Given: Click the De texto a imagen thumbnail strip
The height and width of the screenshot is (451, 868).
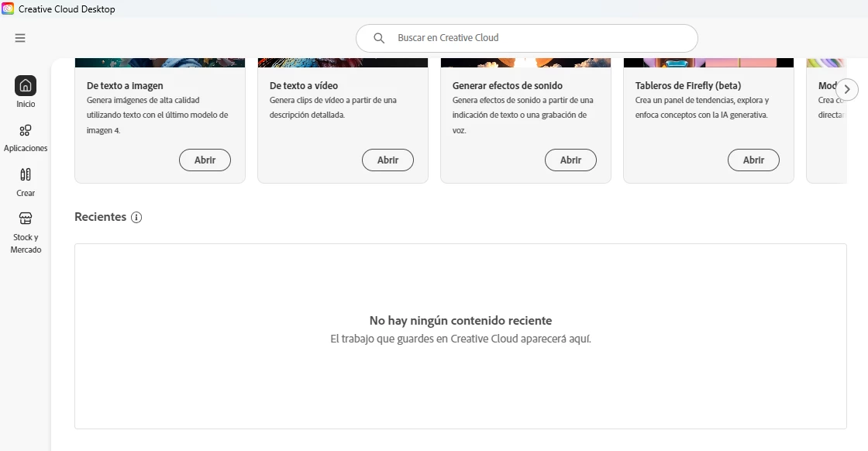Looking at the screenshot, I should point(160,63).
